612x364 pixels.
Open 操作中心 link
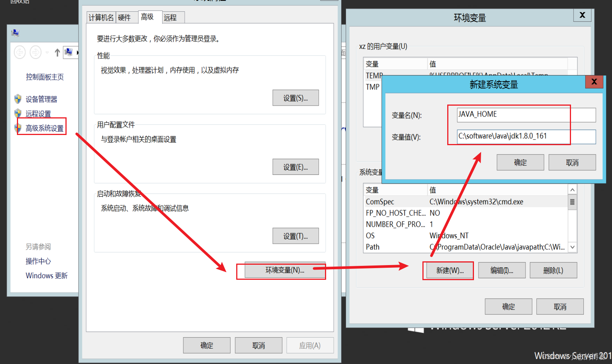[38, 261]
